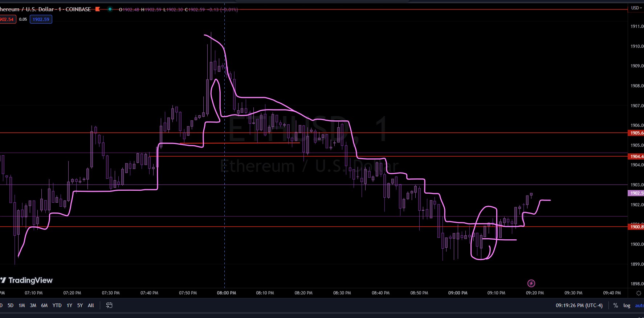Click the orange flag next to COINBASE
The width and height of the screenshot is (644, 318).
tap(97, 9)
